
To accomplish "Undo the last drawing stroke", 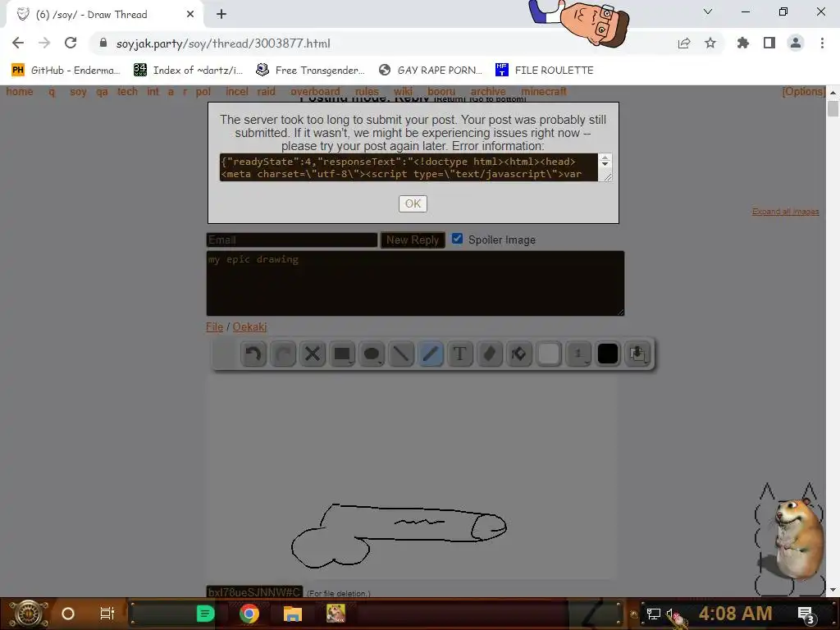I will point(253,354).
